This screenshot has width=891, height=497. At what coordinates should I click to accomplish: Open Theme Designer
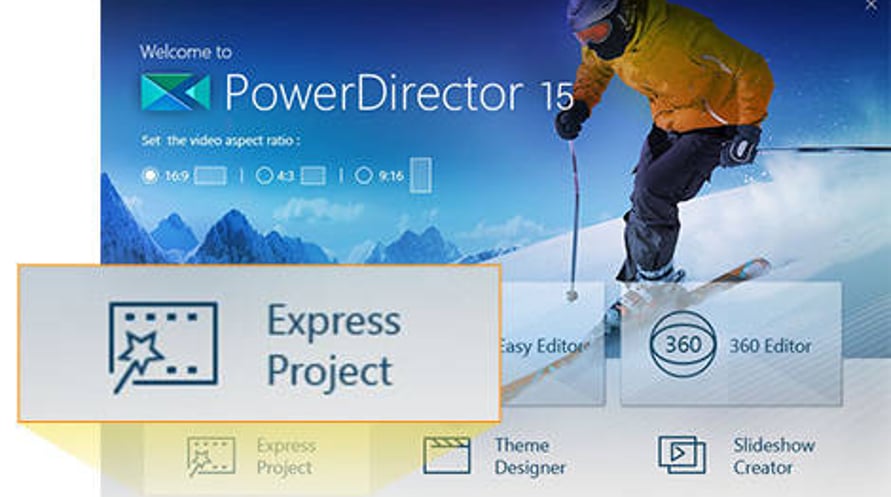pos(530,456)
